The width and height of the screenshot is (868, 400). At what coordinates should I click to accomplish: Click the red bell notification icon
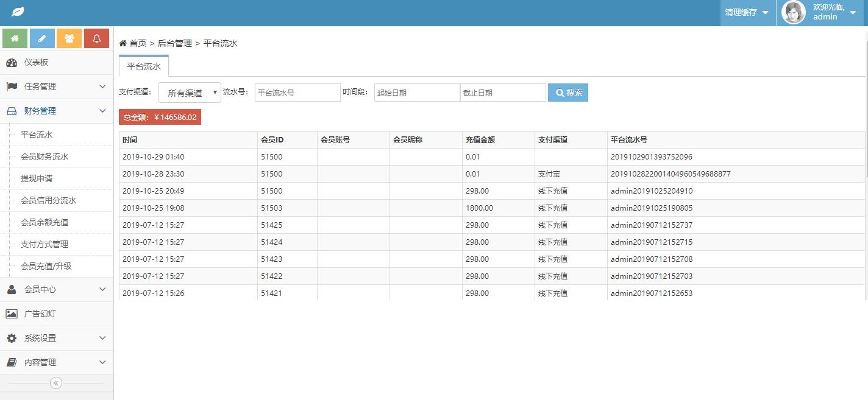pyautogui.click(x=96, y=38)
